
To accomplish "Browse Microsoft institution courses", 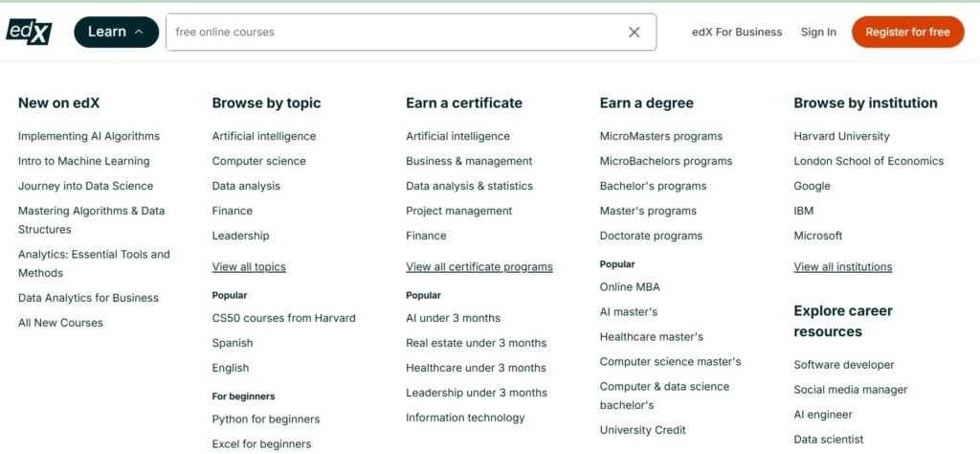I will pyautogui.click(x=818, y=236).
